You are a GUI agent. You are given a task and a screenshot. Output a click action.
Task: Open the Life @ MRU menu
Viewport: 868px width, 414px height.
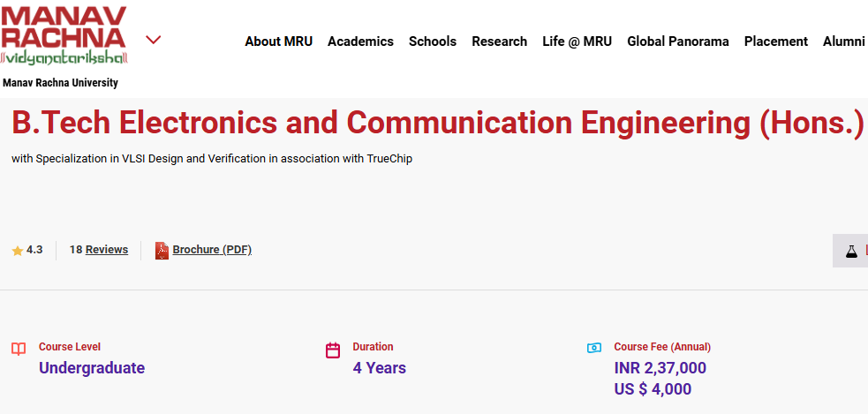(577, 41)
